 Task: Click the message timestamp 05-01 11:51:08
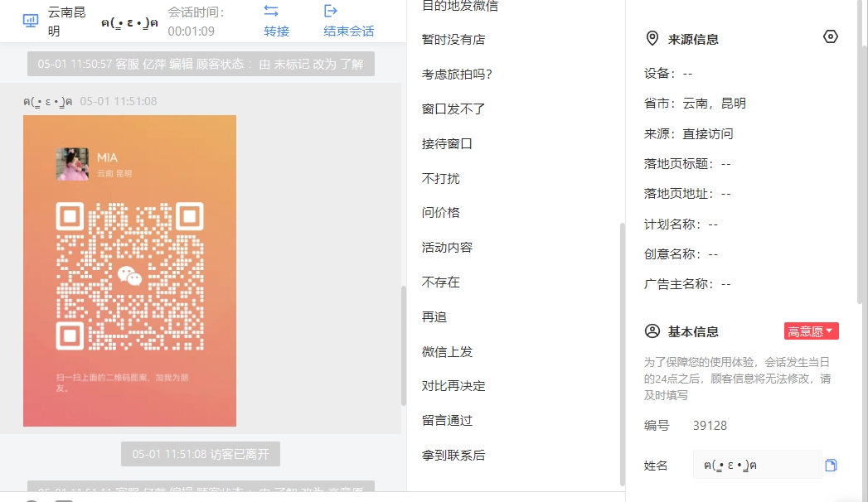tap(119, 101)
